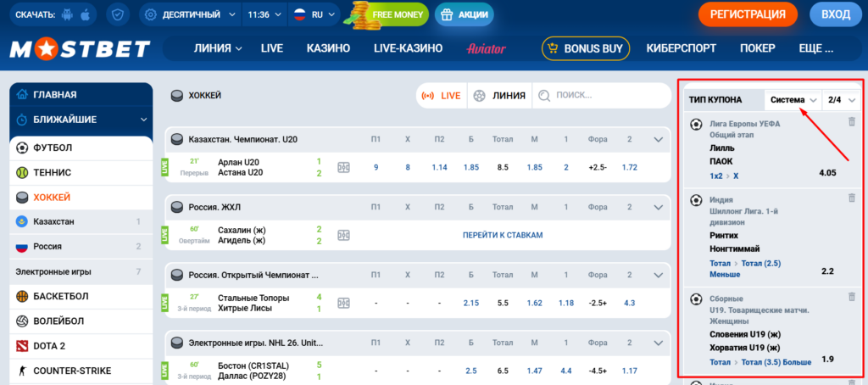Collapse the Казахстан. Чемпионат U20 section

pyautogui.click(x=659, y=139)
